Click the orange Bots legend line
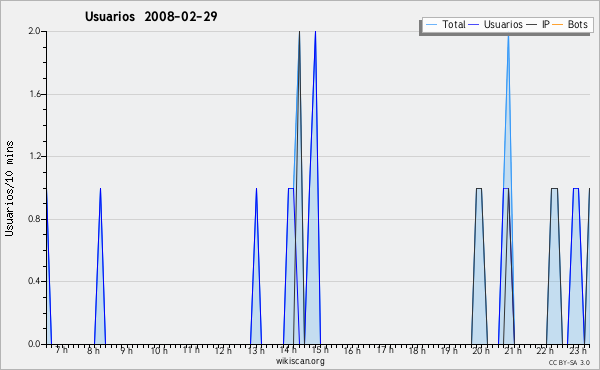Image resolution: width=600 pixels, height=370 pixels. click(558, 25)
